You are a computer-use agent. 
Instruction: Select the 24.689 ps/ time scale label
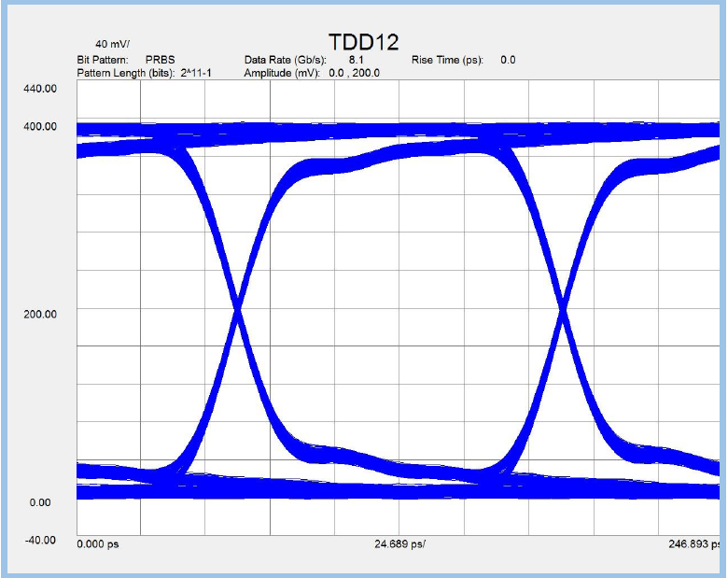coord(399,543)
